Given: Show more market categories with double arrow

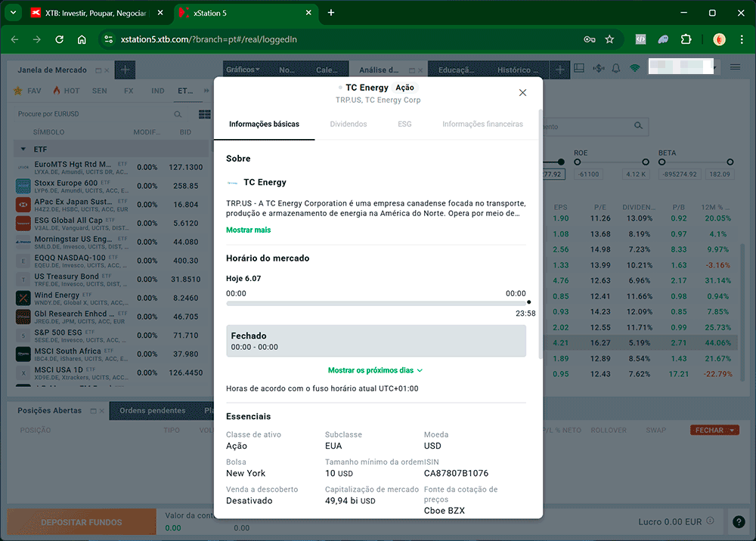Looking at the screenshot, I should [x=206, y=91].
